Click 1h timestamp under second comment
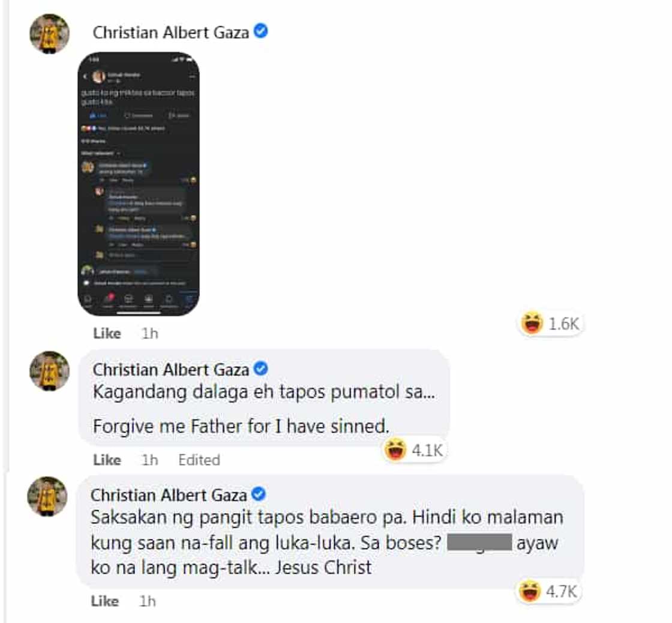The height and width of the screenshot is (623, 672). click(x=150, y=460)
